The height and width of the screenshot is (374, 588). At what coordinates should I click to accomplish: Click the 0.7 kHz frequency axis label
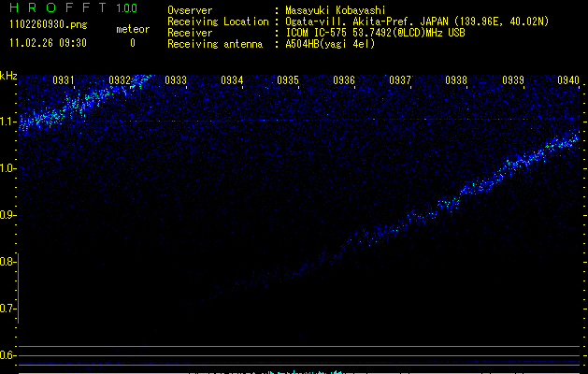click(x=7, y=309)
